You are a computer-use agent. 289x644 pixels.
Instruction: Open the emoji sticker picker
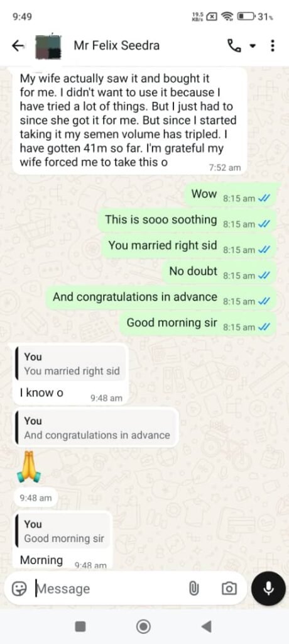click(19, 589)
